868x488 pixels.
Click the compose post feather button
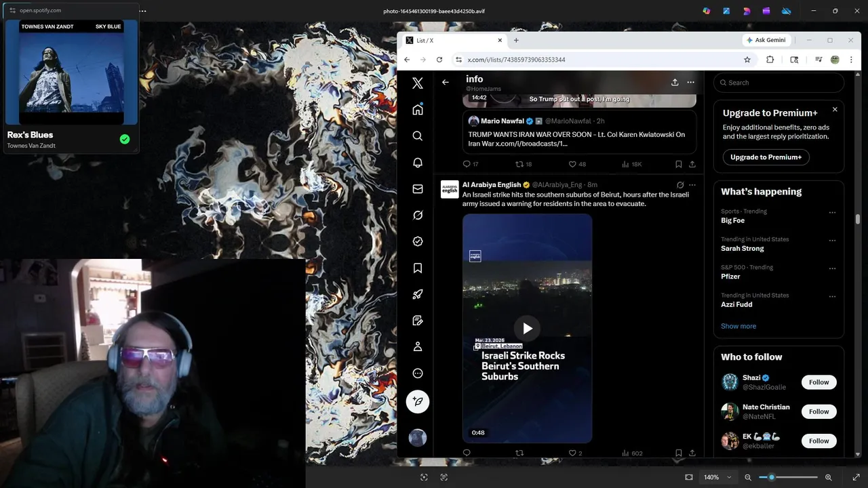point(418,401)
